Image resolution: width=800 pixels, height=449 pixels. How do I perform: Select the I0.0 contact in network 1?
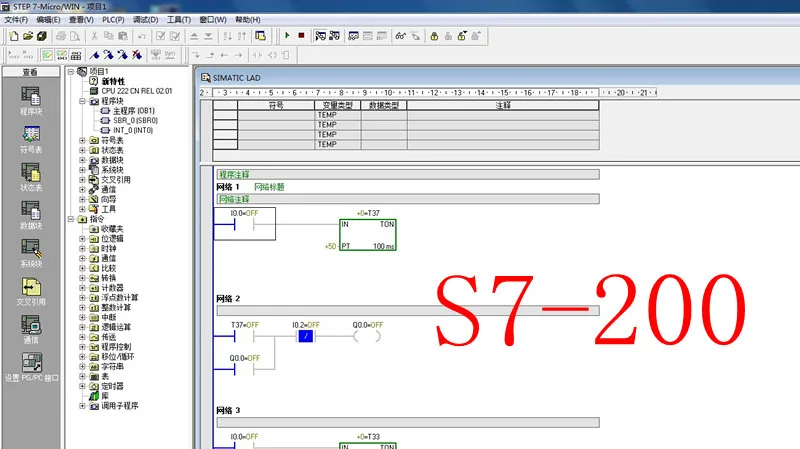[244, 223]
